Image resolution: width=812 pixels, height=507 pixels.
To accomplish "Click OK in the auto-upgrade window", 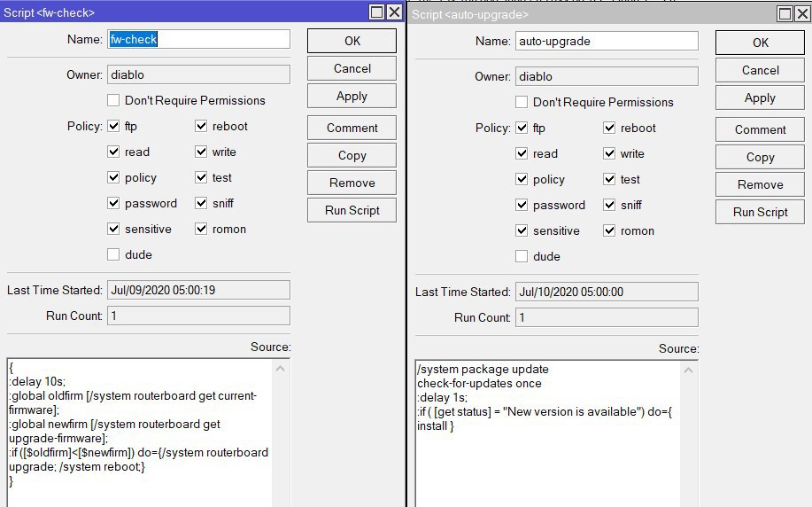I will [761, 43].
